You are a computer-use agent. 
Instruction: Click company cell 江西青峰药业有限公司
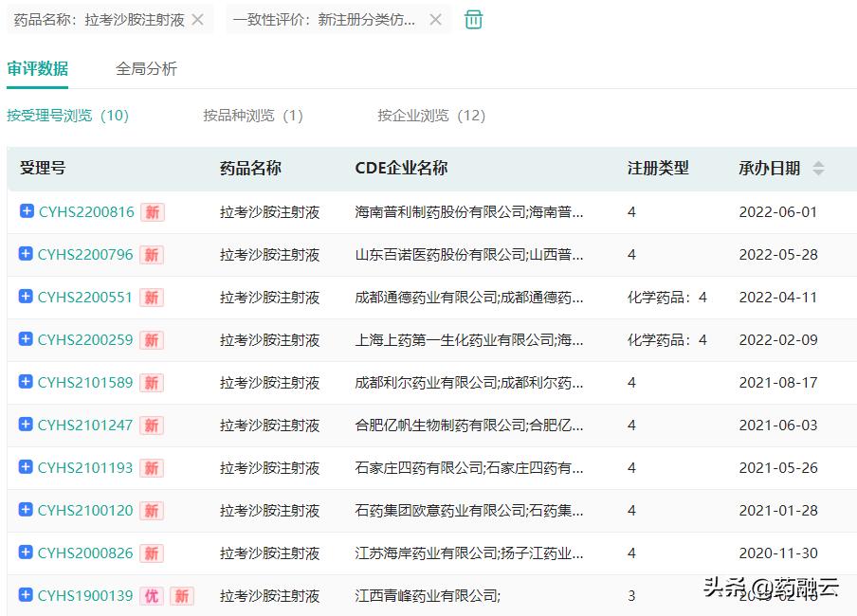pyautogui.click(x=427, y=596)
